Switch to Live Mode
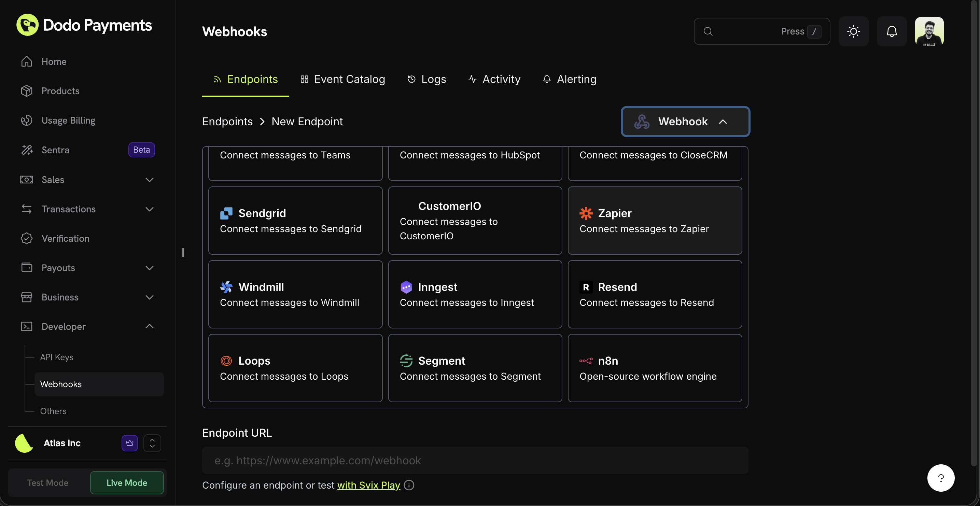 pyautogui.click(x=127, y=482)
